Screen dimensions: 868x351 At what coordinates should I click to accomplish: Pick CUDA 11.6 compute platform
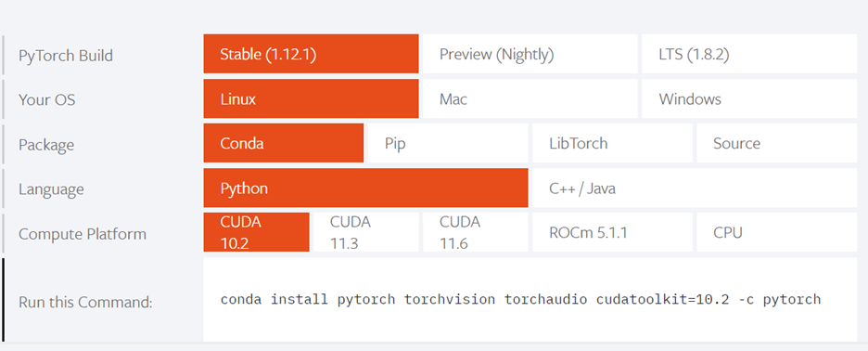click(476, 232)
